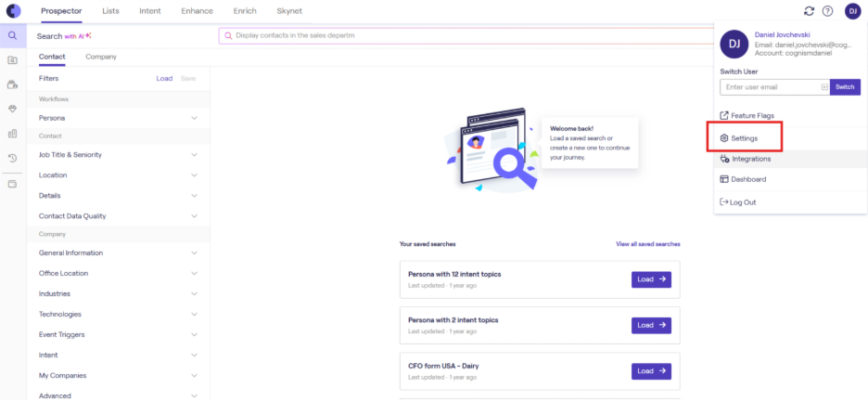Open the Skynet tab
The image size is (868, 401).
(x=289, y=11)
